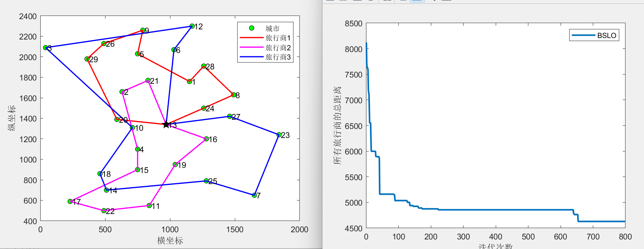Click the city 23 green marker

(x=279, y=135)
